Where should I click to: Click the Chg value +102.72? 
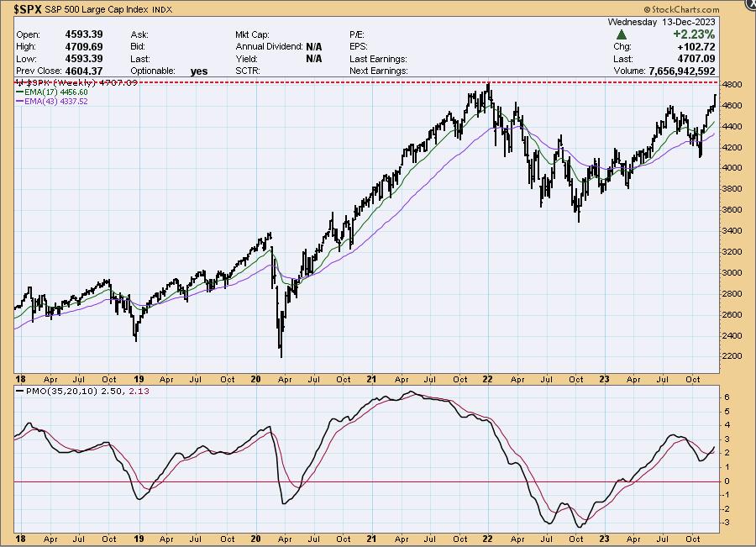tap(696, 46)
